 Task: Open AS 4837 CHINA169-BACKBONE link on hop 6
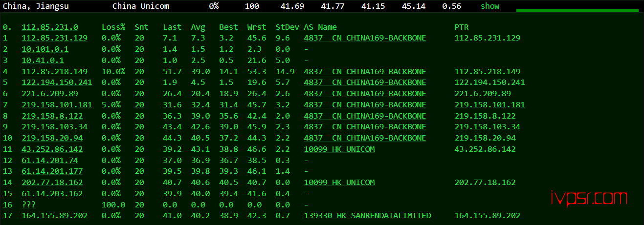(365, 94)
